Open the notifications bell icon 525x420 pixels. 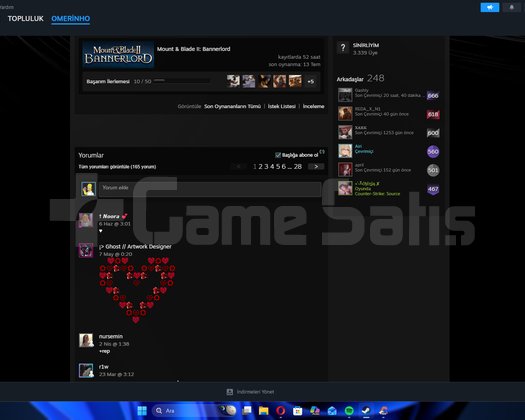pyautogui.click(x=511, y=7)
